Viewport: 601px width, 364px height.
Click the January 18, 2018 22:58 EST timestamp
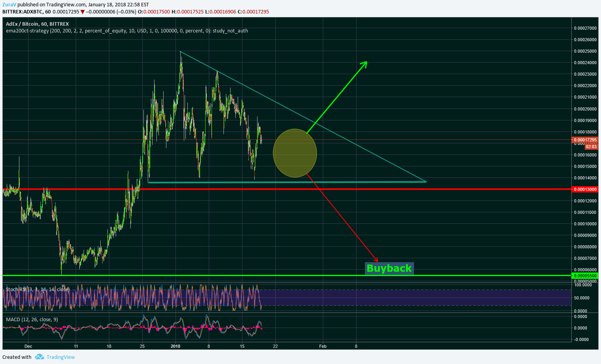[x=118, y=5]
